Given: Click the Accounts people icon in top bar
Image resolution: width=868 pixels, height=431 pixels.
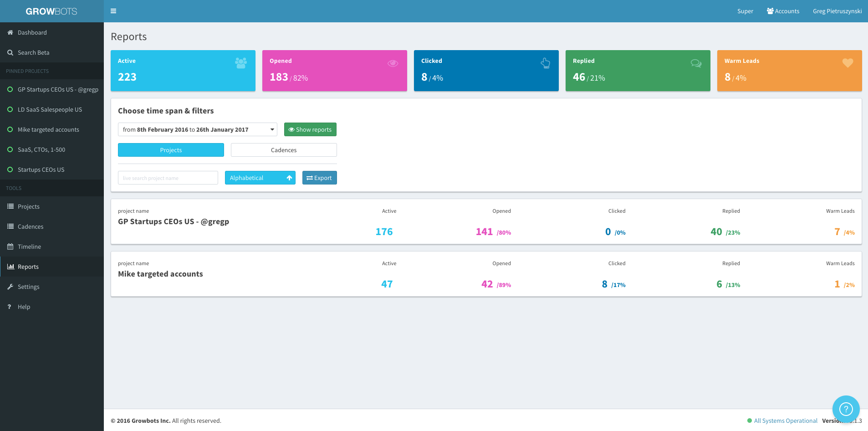Looking at the screenshot, I should (783, 10).
